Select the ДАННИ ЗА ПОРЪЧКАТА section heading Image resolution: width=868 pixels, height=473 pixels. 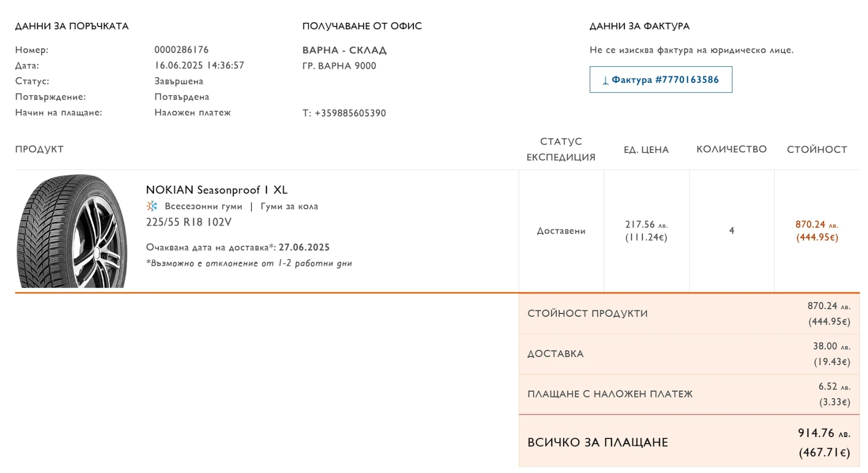72,25
